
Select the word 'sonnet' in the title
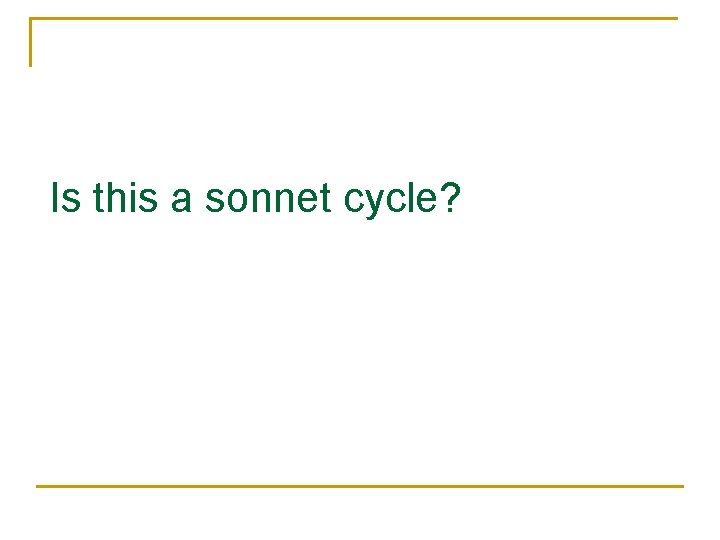[x=268, y=198]
